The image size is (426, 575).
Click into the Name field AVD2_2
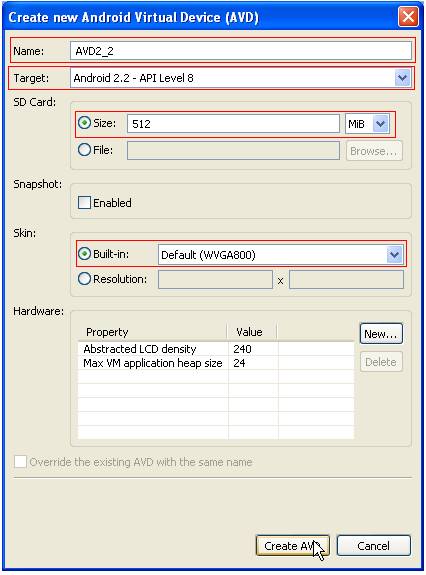241,51
